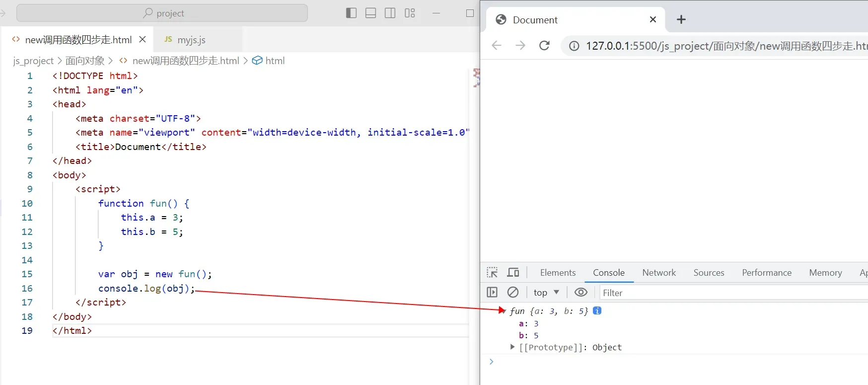Click the console Filter input field

point(734,293)
